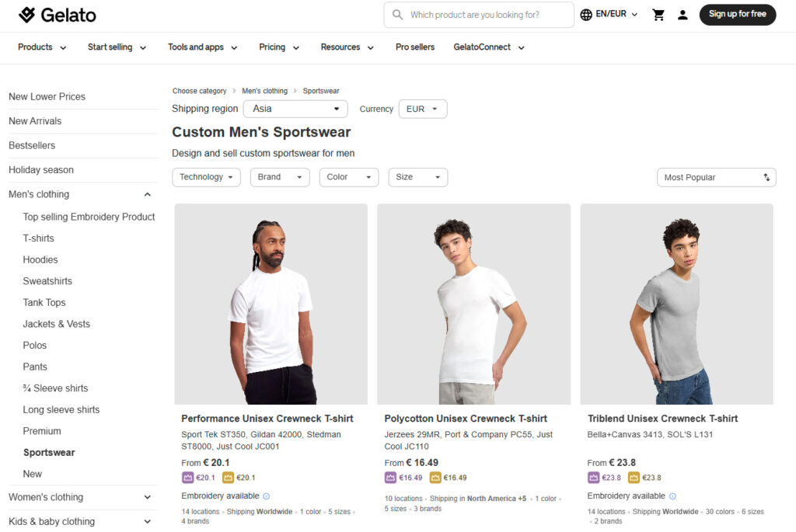
Task: Click the product search input field
Action: point(486,15)
